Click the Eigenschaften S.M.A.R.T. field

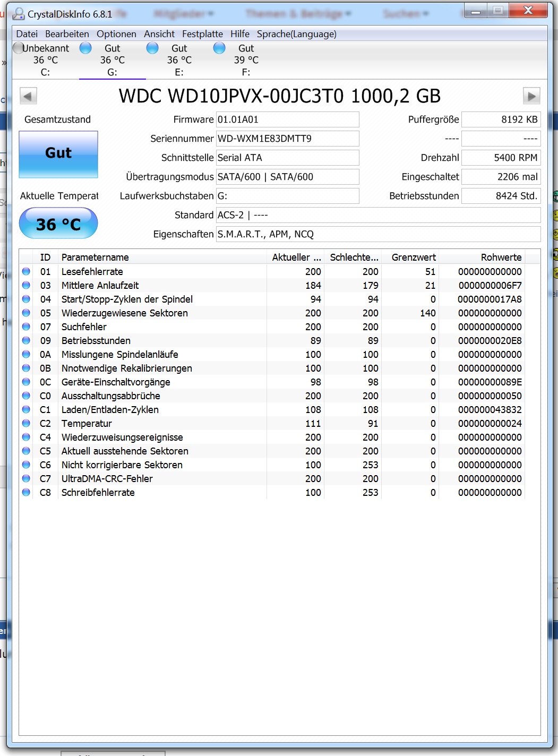point(379,234)
